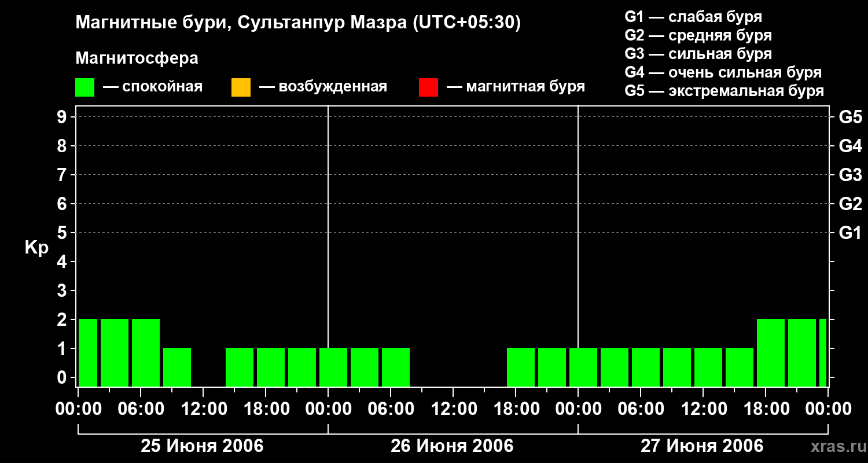Click the G5 scale label beside the Kp 9 gridline
Viewport: 868px width, 463px height.
pos(851,117)
